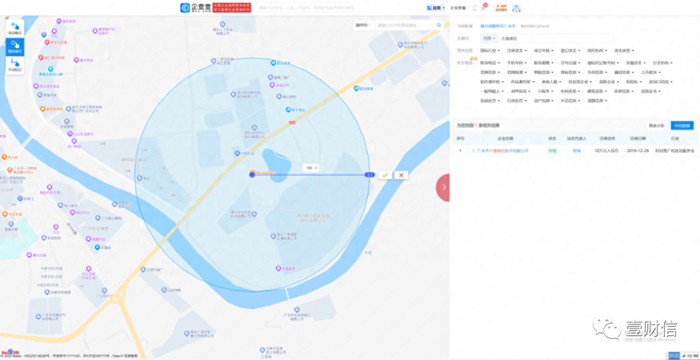This screenshot has height=360, width=700.
Task: Focus the keyword input field
Action: 556,38
